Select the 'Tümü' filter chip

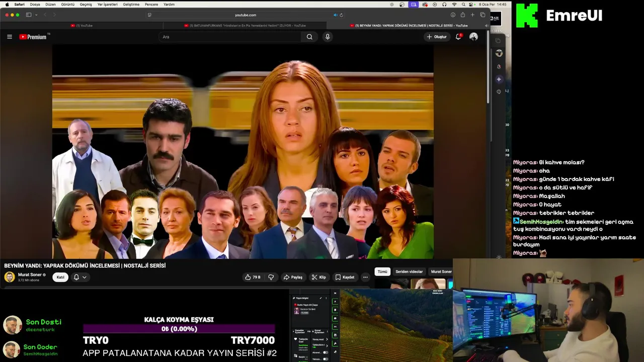pyautogui.click(x=382, y=271)
